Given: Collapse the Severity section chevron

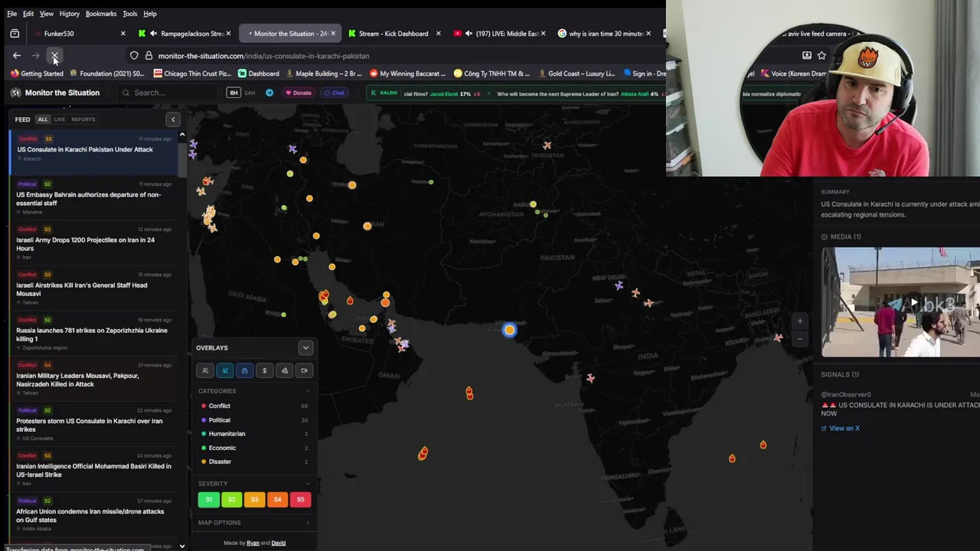Looking at the screenshot, I should point(308,484).
